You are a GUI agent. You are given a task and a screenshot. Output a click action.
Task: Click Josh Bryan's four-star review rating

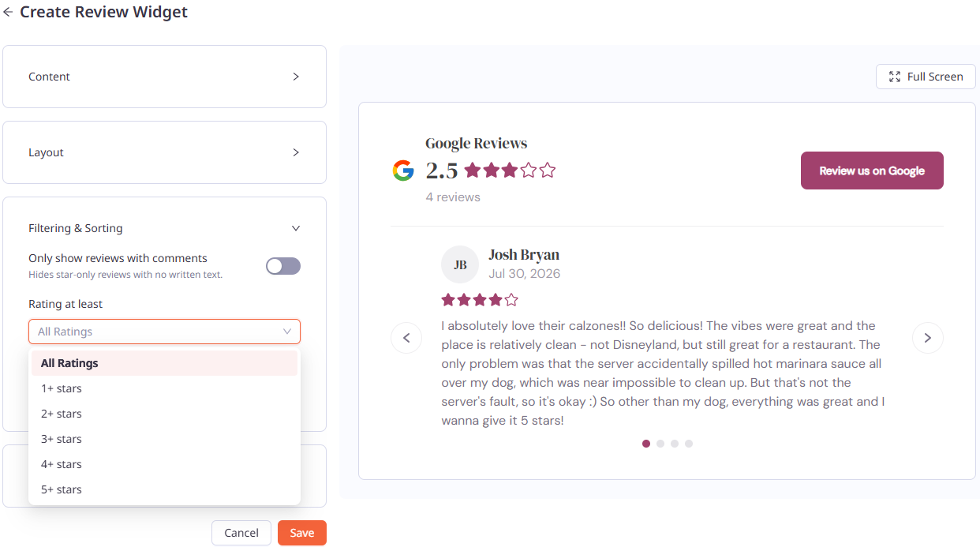coord(480,300)
